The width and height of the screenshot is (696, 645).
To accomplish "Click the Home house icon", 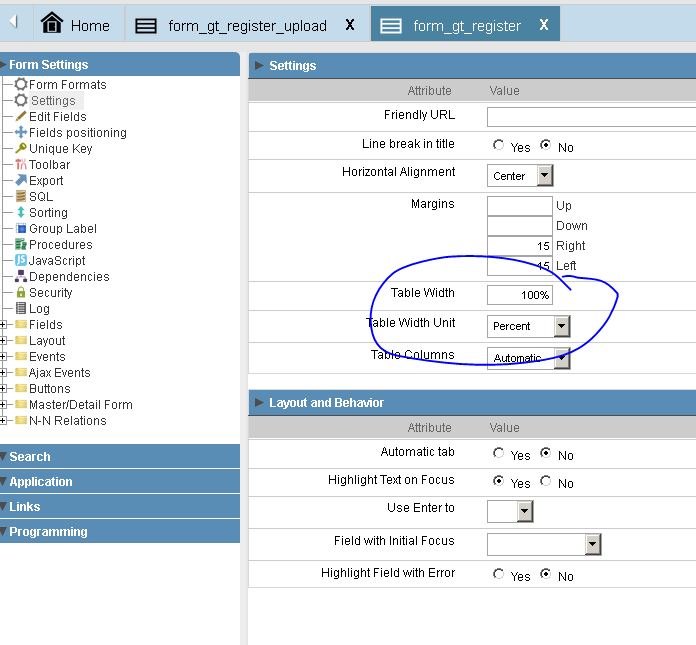I will 52,23.
